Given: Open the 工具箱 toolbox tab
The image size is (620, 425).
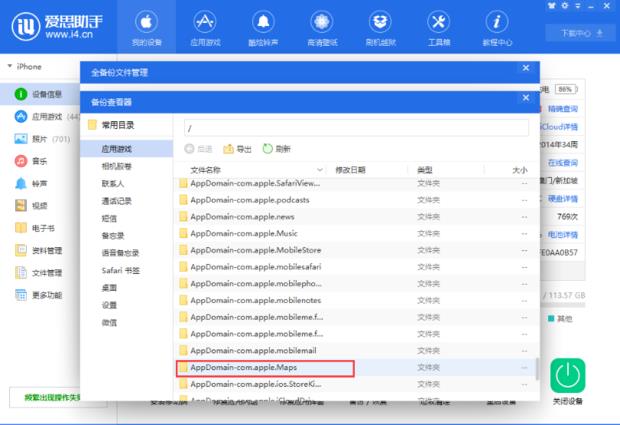Looking at the screenshot, I should [439, 28].
